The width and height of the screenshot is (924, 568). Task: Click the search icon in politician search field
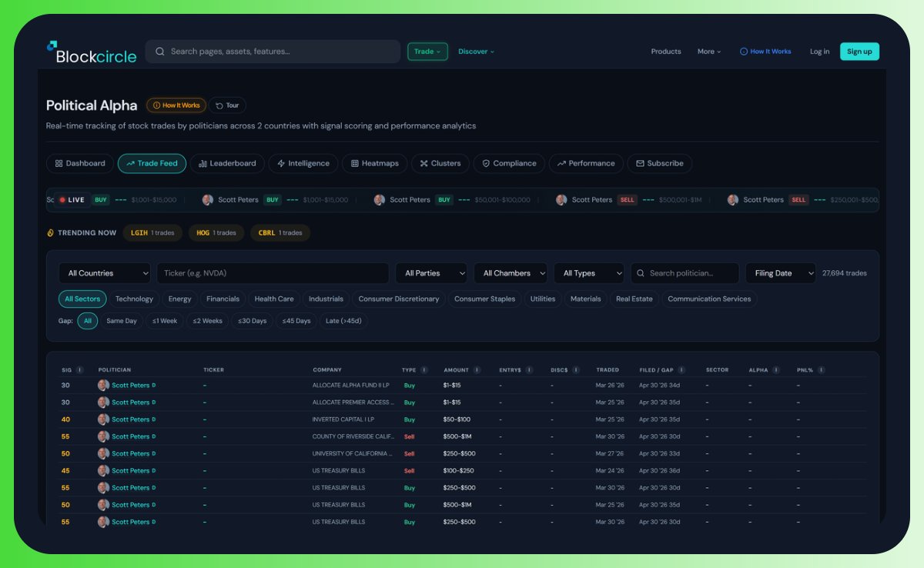coord(641,273)
